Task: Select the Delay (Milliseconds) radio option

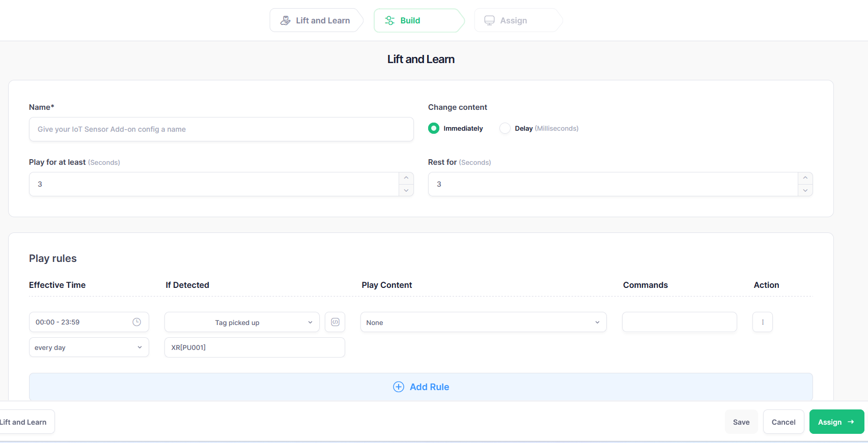Action: [x=505, y=128]
